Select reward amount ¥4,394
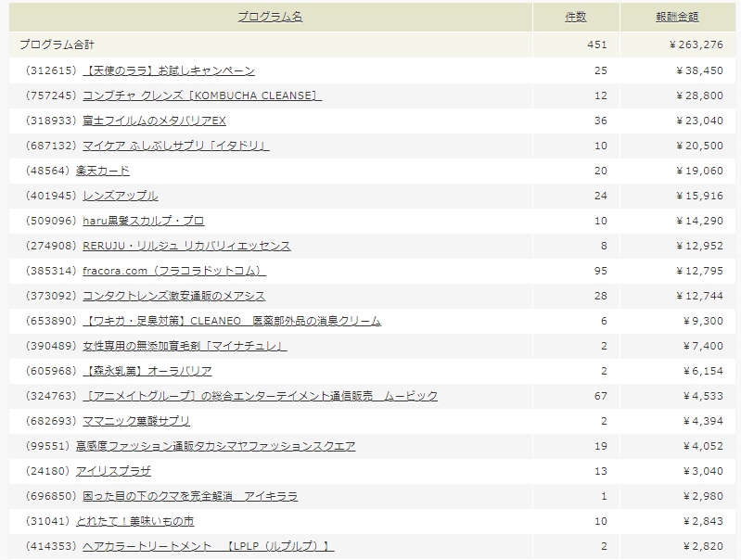The width and height of the screenshot is (741, 560). (703, 422)
